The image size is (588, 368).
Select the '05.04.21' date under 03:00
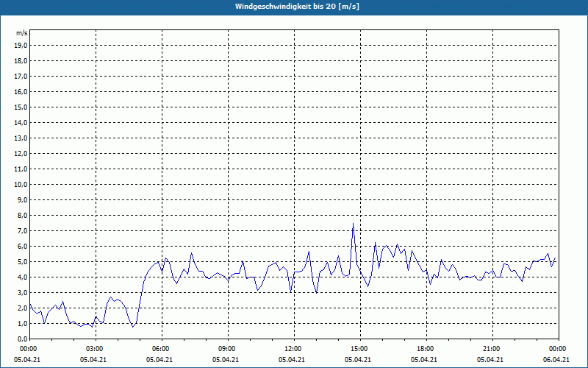(93, 360)
